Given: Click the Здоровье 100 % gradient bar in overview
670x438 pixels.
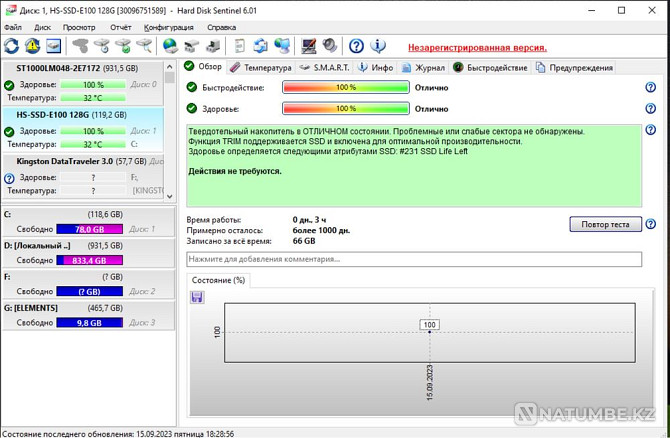Looking at the screenshot, I should point(346,109).
